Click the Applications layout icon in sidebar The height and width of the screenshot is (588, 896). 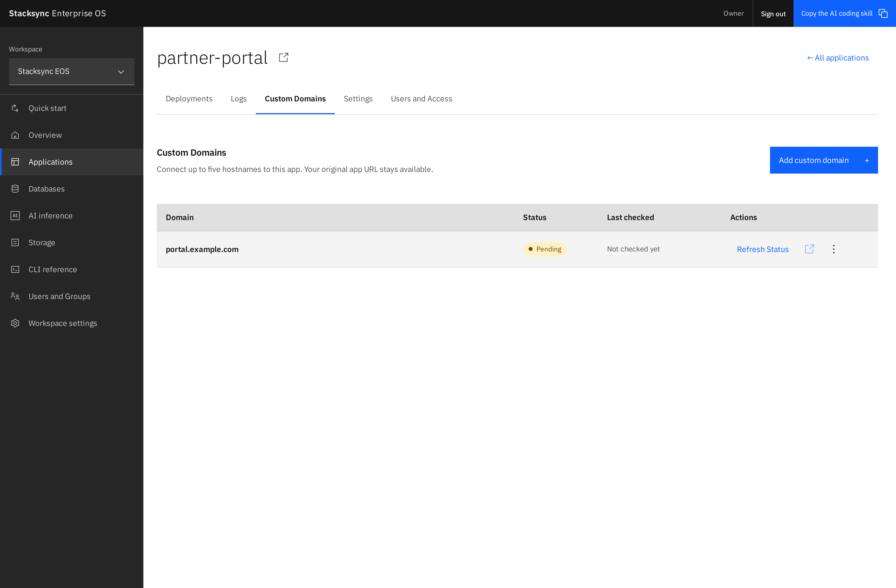[x=15, y=162]
